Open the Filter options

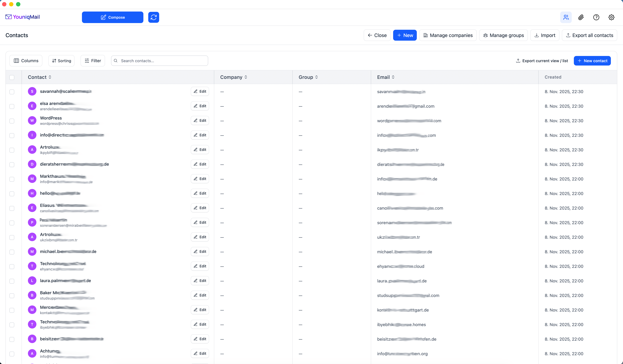click(x=93, y=61)
